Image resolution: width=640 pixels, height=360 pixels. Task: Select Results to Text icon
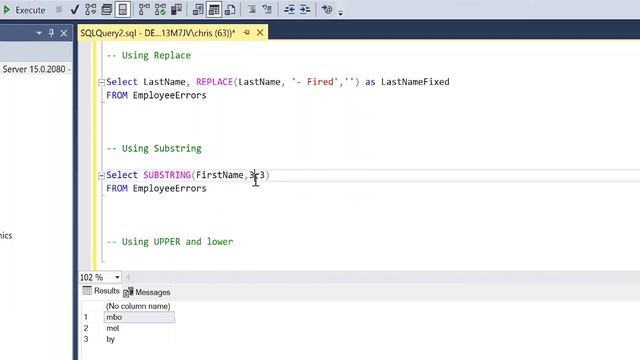[x=198, y=9]
